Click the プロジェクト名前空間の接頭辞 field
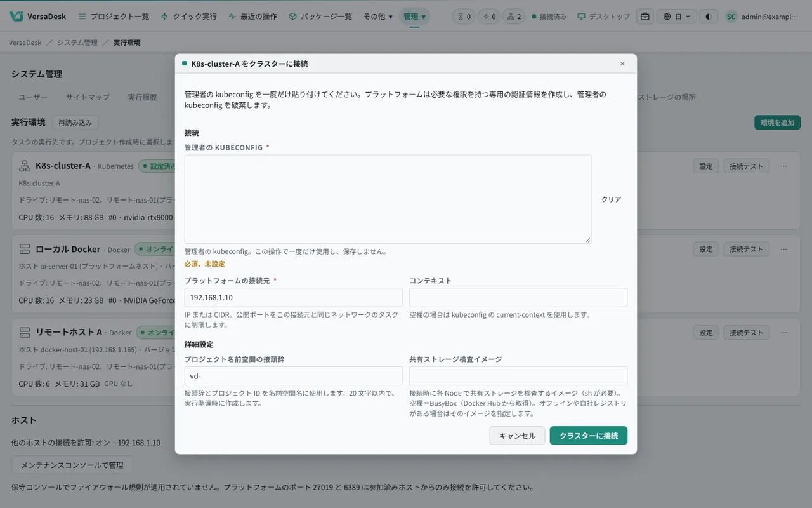 pos(294,376)
